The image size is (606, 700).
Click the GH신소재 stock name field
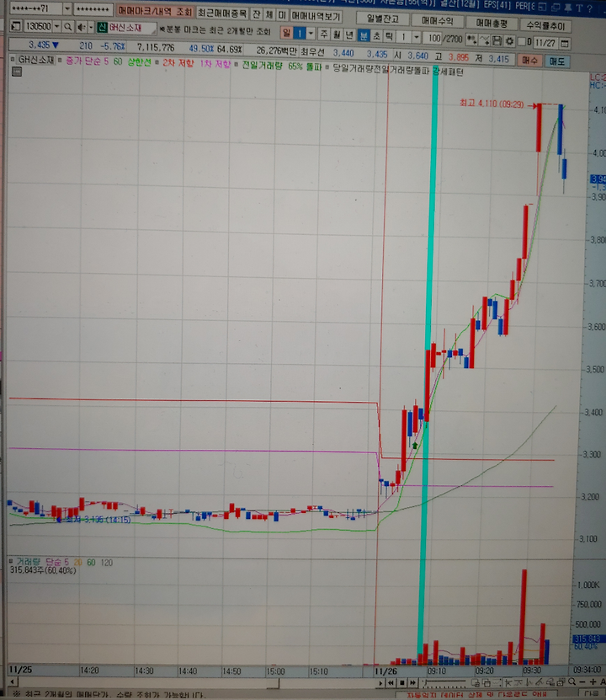point(132,28)
